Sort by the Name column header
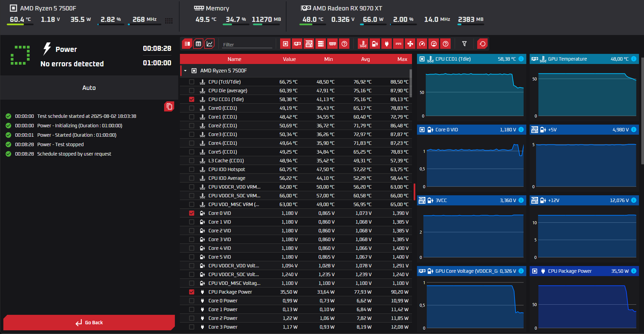Screen dimensions: 644x334 pyautogui.click(x=234, y=59)
